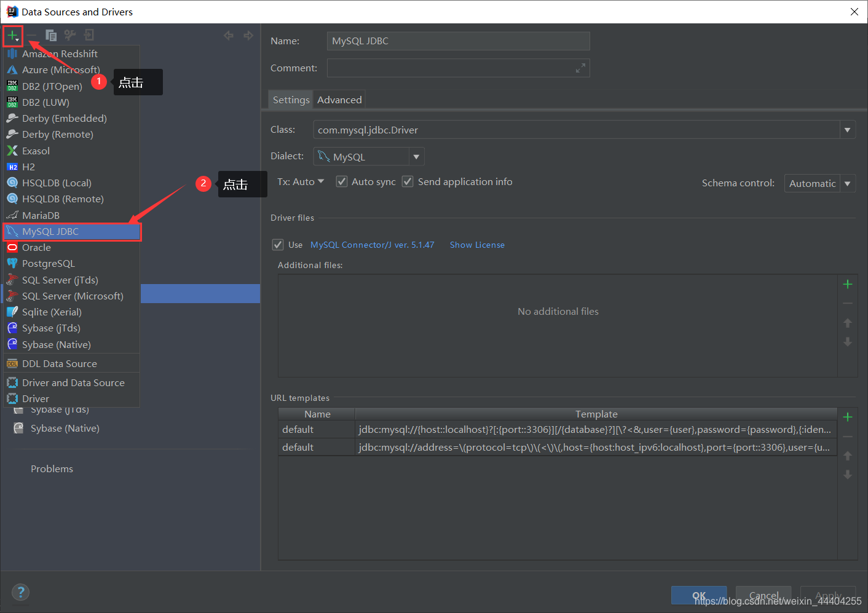The width and height of the screenshot is (868, 613).
Task: Pick PostgreSQL from the data source menu
Action: coord(72,264)
